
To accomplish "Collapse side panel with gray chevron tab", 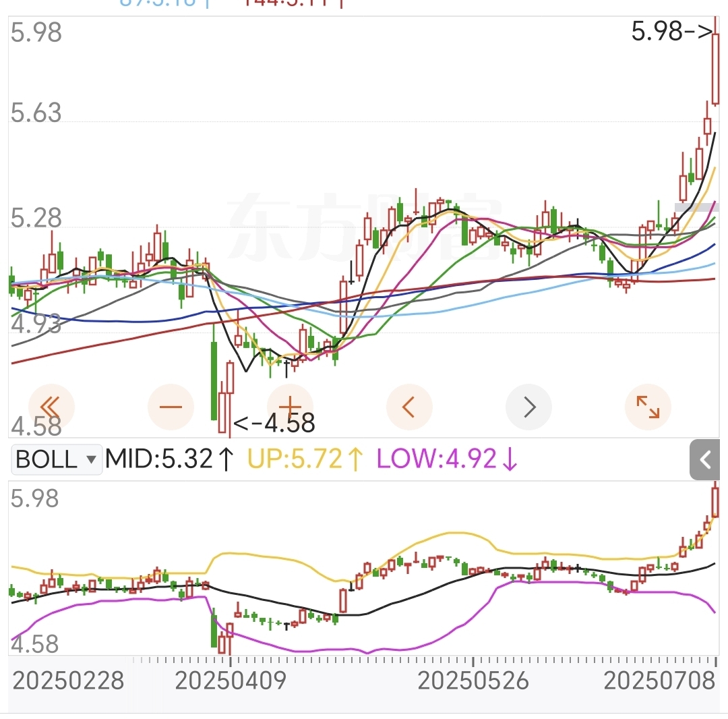I will tap(705, 460).
